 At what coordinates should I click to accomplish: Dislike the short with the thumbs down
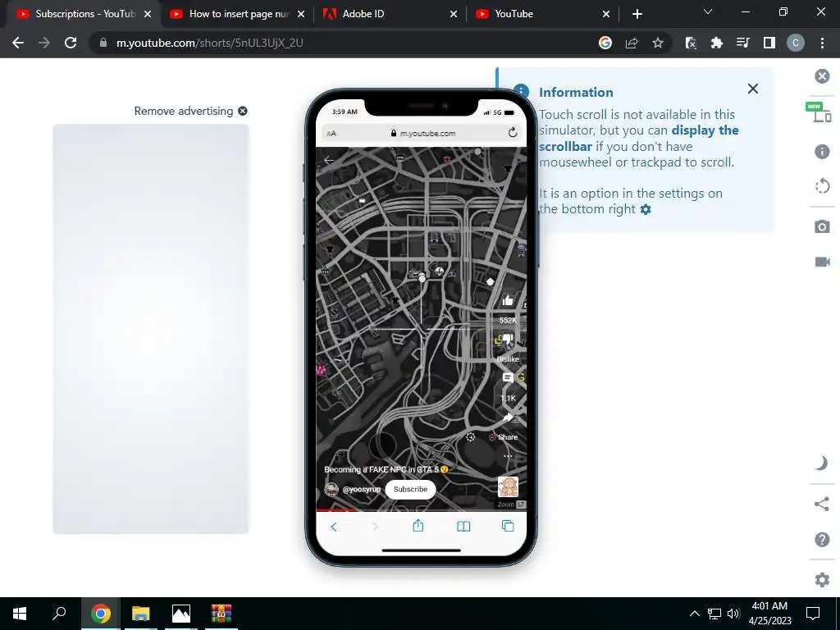click(507, 340)
